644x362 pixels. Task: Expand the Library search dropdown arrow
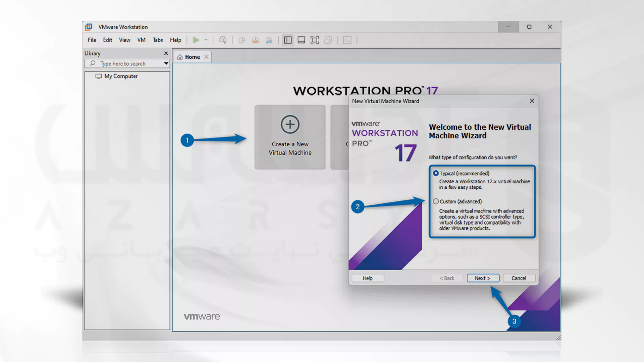166,63
